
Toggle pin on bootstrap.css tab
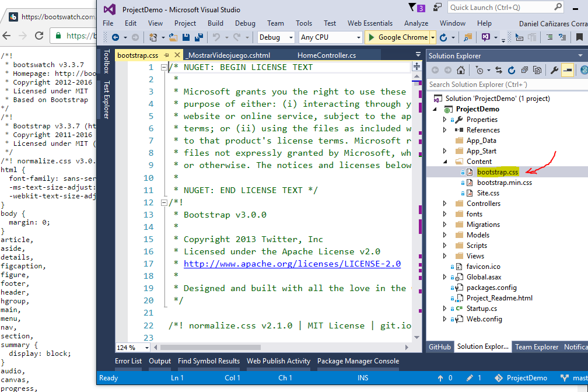pyautogui.click(x=166, y=55)
